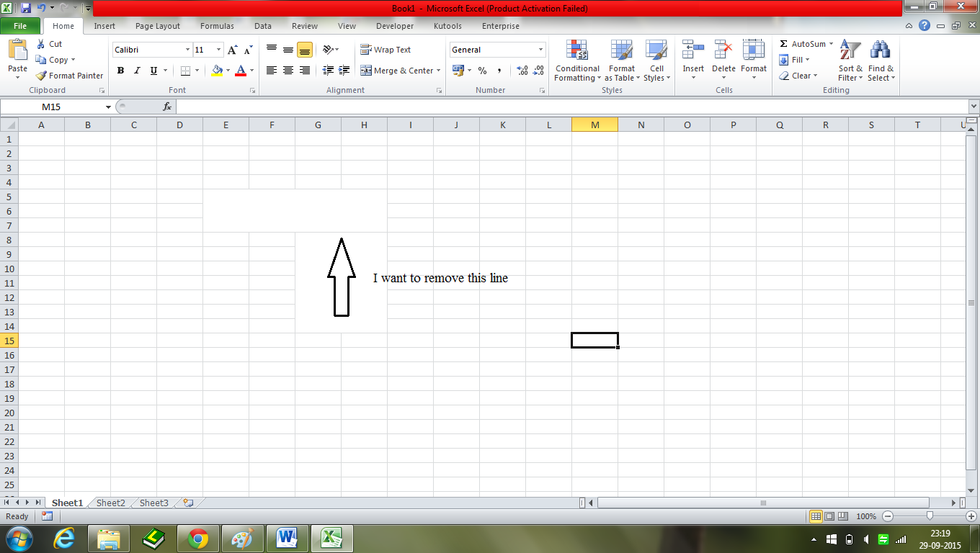Open Format as Table gallery
The image size is (980, 553).
tap(622, 60)
